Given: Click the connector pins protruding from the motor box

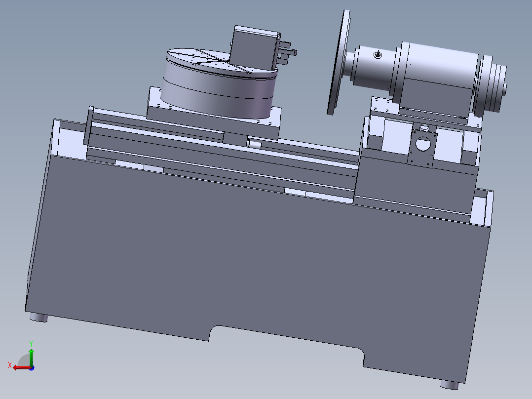Looking at the screenshot, I should 288,51.
